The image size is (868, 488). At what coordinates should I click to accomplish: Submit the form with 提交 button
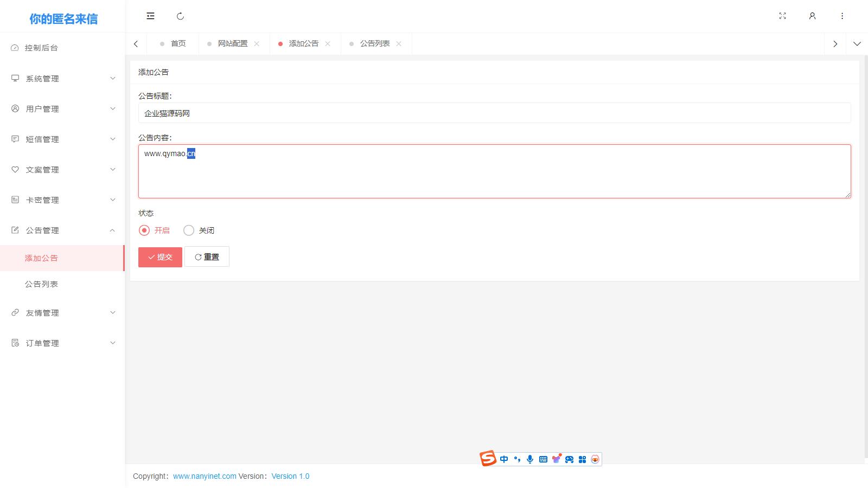(x=160, y=257)
